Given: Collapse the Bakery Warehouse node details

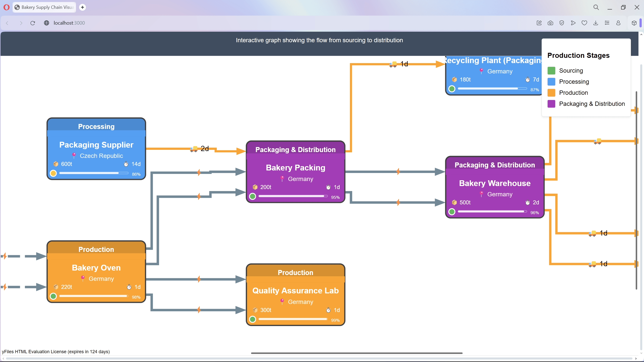Looking at the screenshot, I should coord(495,165).
